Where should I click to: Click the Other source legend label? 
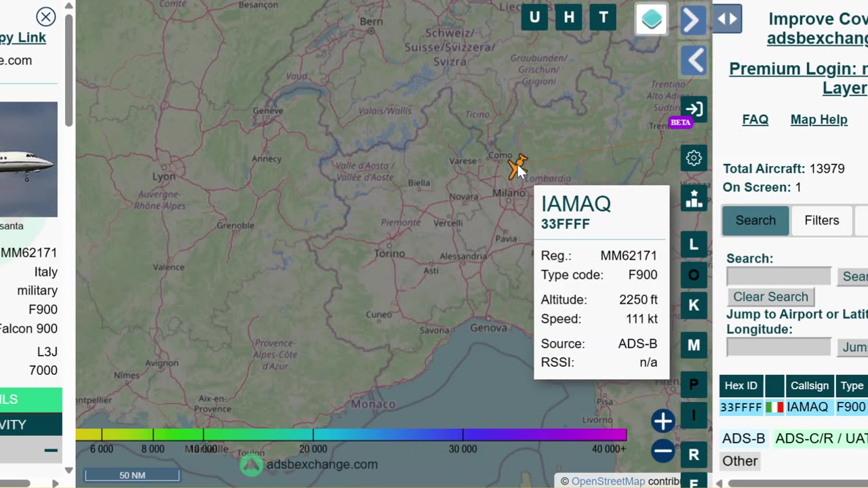point(740,462)
